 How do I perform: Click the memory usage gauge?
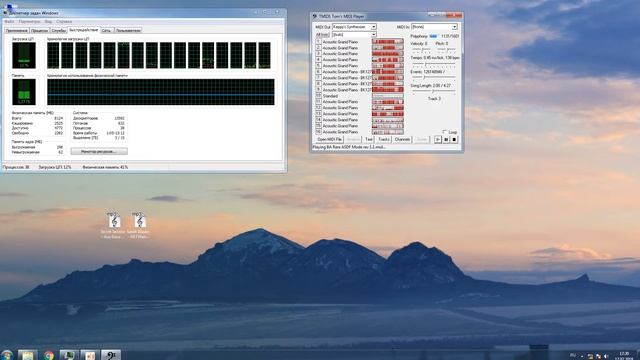tap(24, 92)
